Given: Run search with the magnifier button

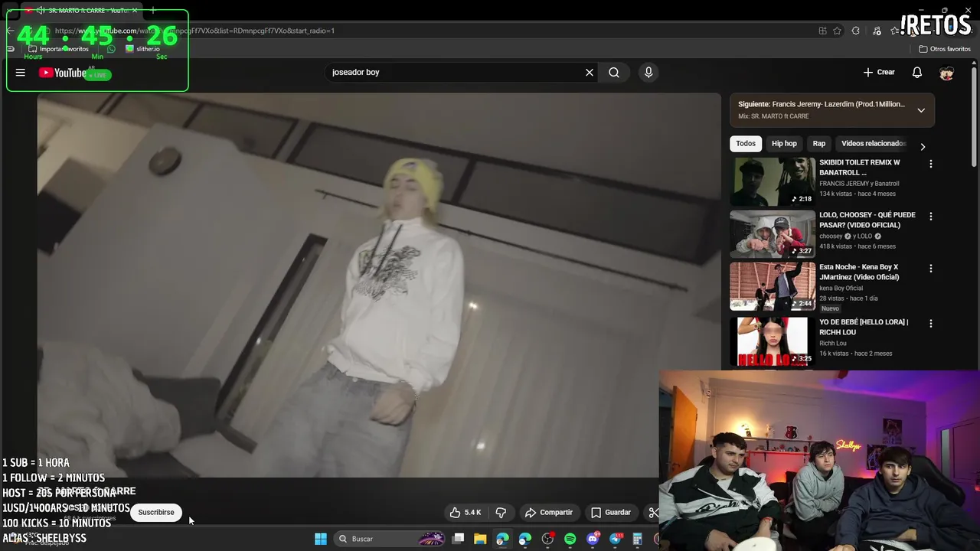Looking at the screenshot, I should (x=614, y=73).
